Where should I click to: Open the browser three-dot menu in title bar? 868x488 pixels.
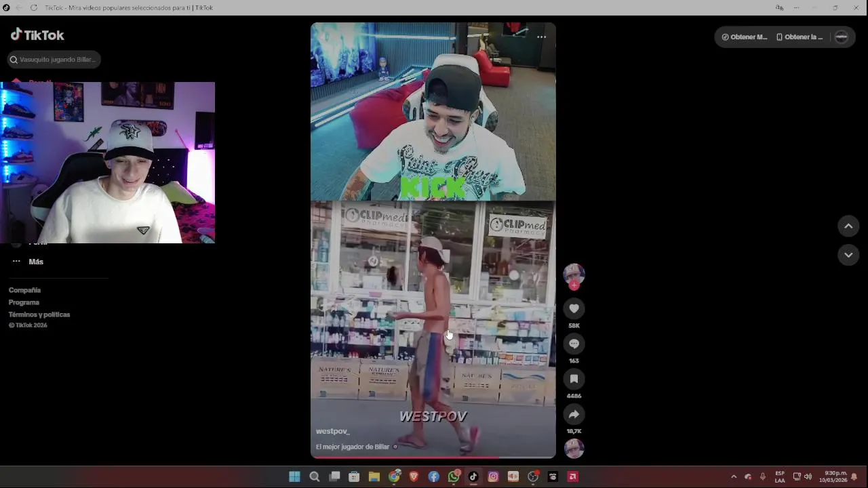796,7
